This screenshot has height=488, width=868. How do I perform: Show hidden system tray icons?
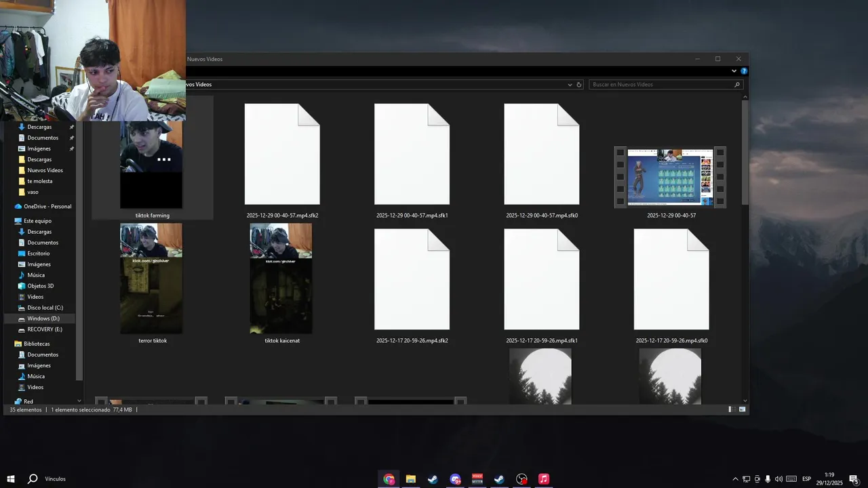[x=735, y=479]
